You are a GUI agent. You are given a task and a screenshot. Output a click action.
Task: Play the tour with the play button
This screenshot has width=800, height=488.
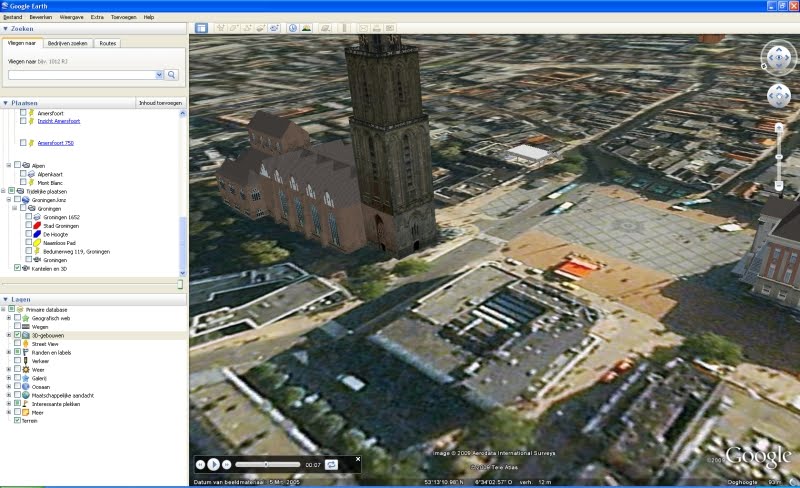click(x=214, y=465)
